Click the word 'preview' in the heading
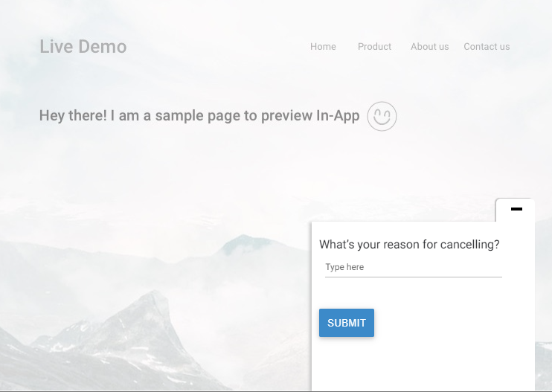Screen dimensions: 552x392 point(286,117)
